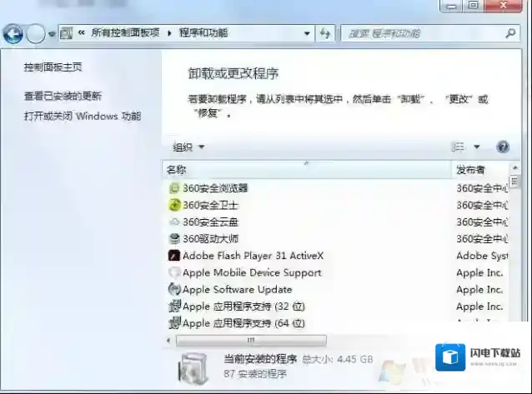Click the Adobe Flash Player icon
The height and width of the screenshot is (394, 532).
coord(174,256)
